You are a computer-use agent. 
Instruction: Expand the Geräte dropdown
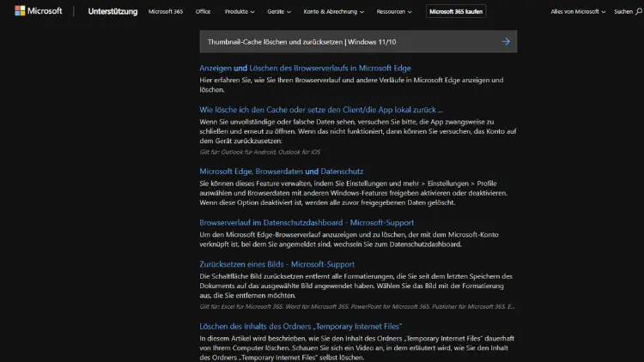[x=279, y=11]
